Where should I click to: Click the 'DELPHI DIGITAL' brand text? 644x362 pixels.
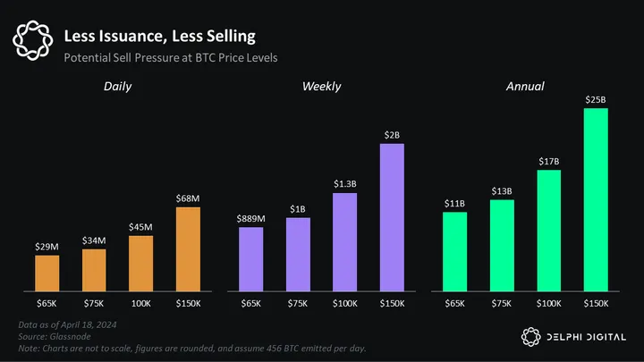[x=585, y=336]
